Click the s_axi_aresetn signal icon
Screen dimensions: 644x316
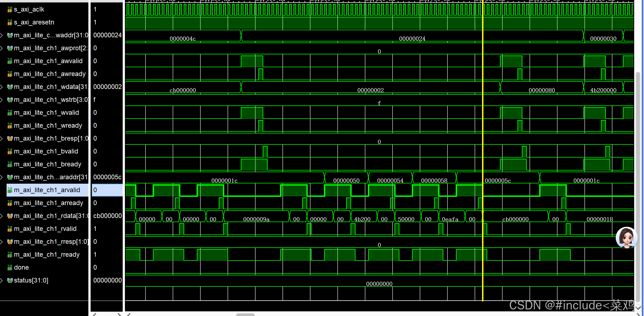tap(10, 22)
